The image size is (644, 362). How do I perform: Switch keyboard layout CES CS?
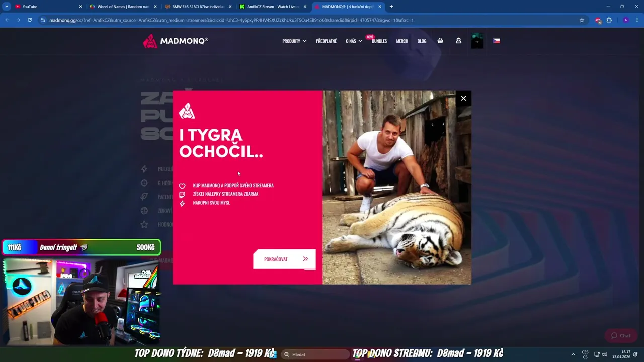[x=585, y=354]
